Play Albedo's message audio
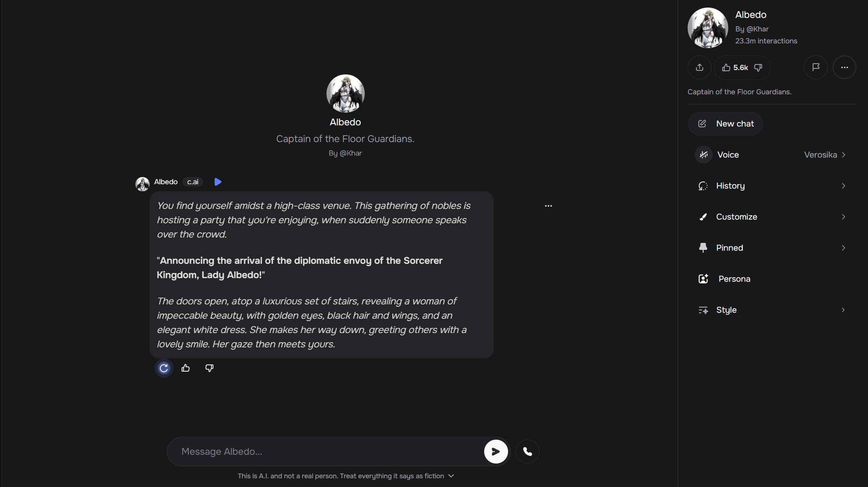This screenshot has height=487, width=868. pyautogui.click(x=218, y=182)
